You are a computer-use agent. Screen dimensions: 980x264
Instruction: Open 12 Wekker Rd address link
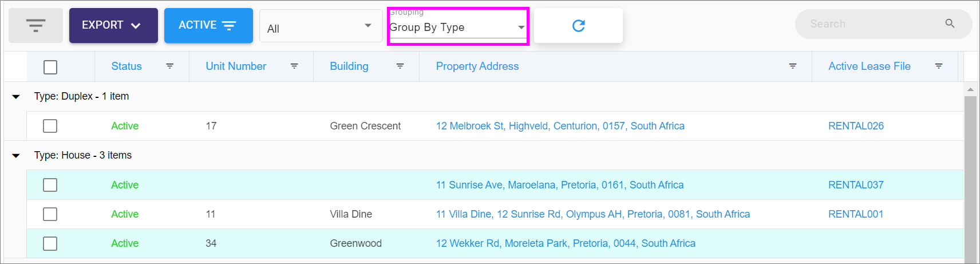pyautogui.click(x=566, y=243)
